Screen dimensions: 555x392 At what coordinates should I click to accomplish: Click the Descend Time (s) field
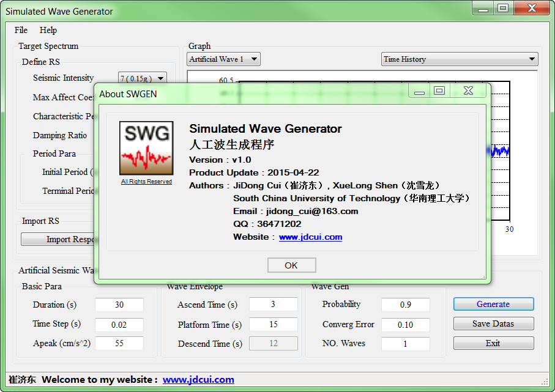[274, 343]
